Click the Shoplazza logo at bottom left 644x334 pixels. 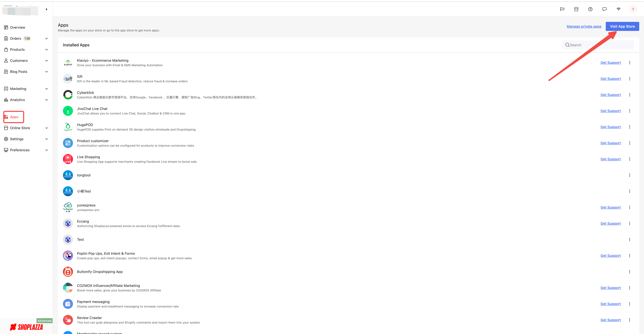click(26, 327)
